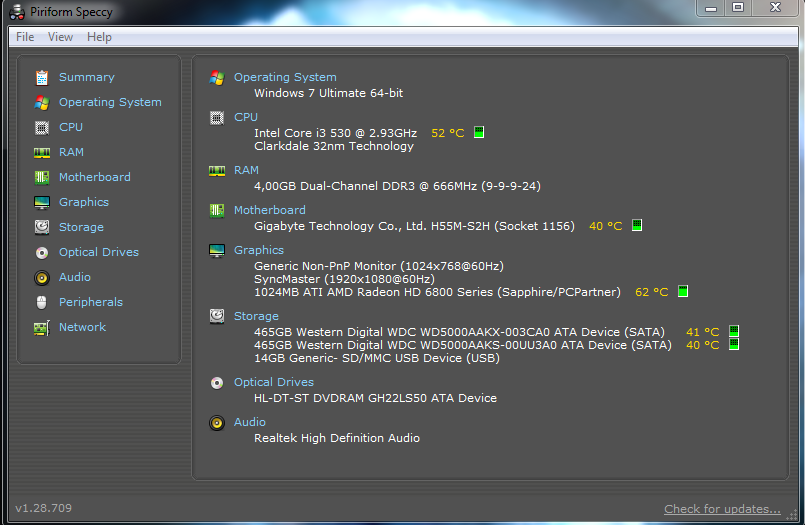Viewport: 805px width, 525px height.
Task: Open the Operating System heading in main panel
Action: [x=285, y=77]
